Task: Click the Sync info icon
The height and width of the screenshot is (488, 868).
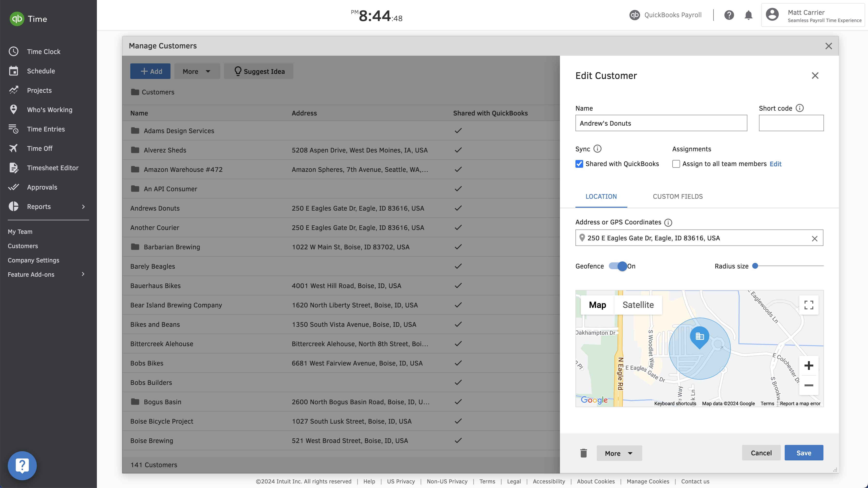Action: coord(597,149)
